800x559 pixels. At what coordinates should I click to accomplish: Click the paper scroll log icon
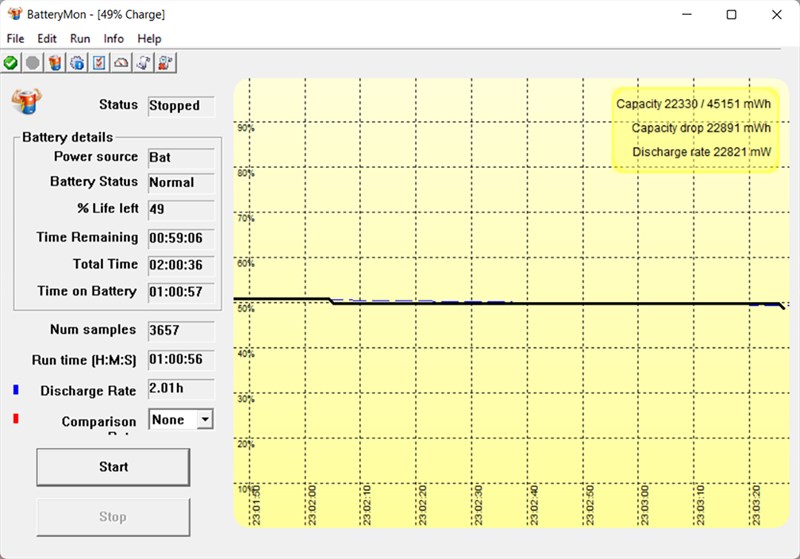[143, 63]
